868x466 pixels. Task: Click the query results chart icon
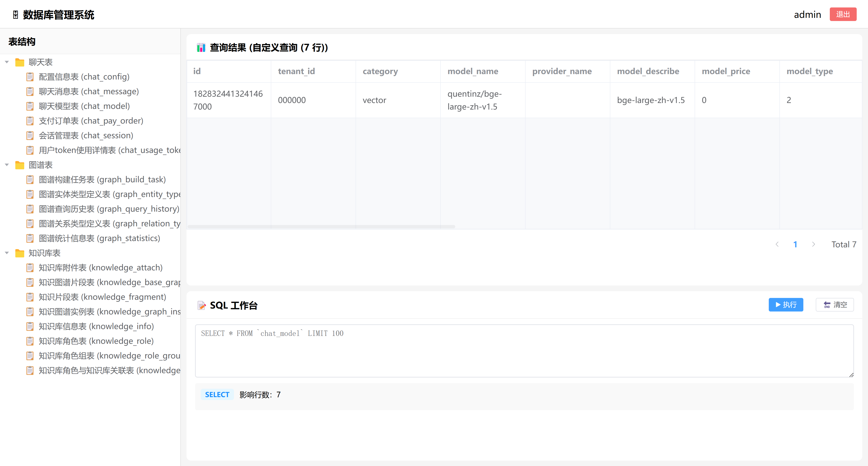(201, 47)
